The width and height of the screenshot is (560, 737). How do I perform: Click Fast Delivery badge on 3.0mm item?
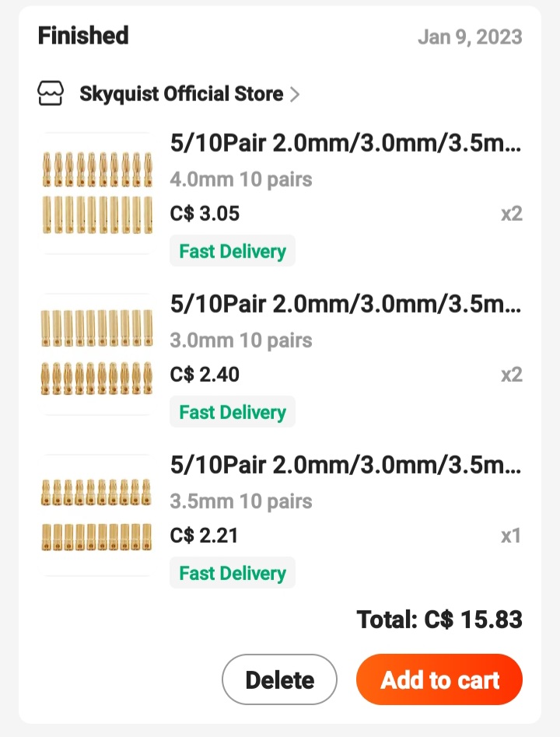click(x=233, y=412)
